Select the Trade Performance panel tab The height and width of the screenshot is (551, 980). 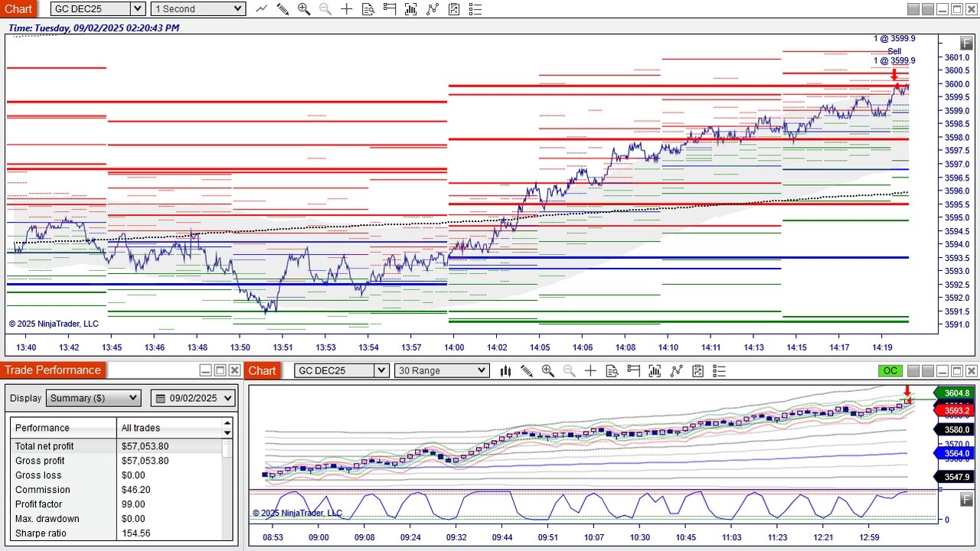(52, 370)
